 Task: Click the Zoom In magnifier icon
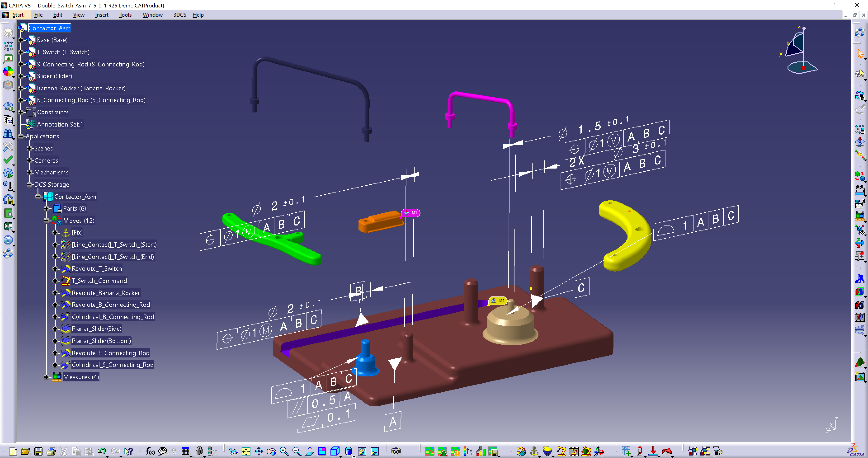click(x=284, y=451)
